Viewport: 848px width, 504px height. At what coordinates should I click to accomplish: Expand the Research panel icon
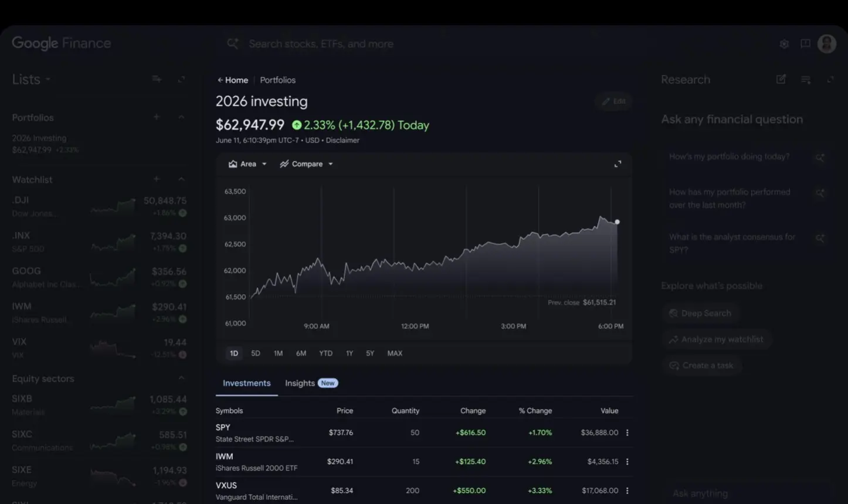pos(830,79)
